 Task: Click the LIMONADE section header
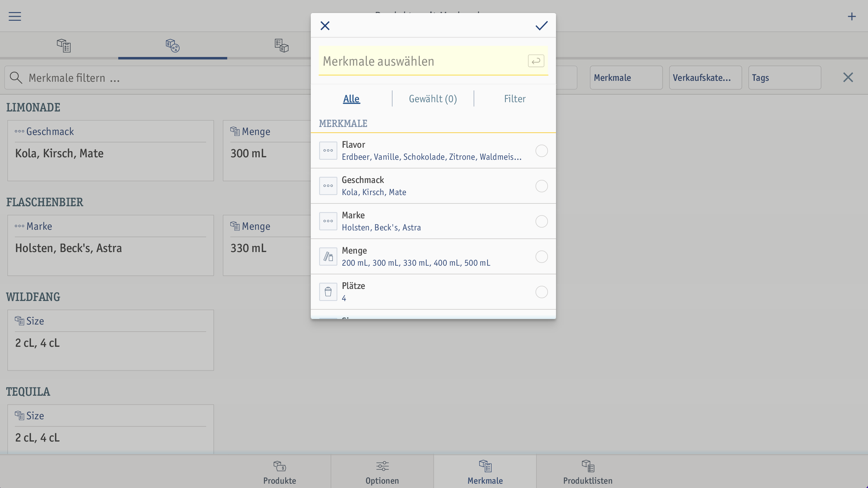pos(33,107)
